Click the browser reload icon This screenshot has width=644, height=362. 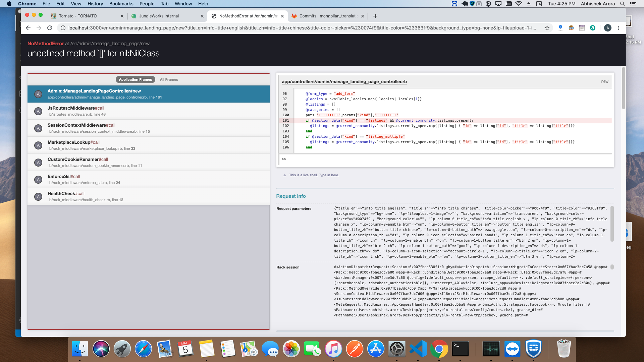(50, 28)
